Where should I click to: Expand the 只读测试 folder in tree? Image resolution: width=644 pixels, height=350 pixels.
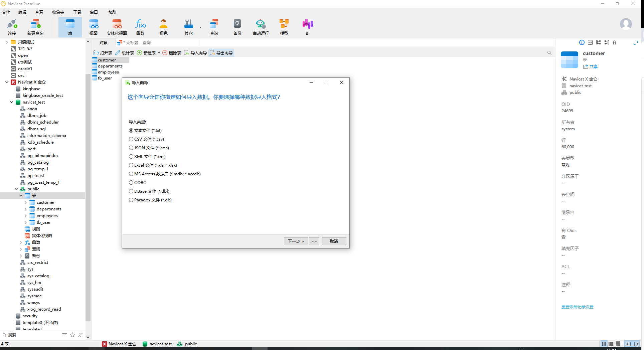(x=7, y=42)
